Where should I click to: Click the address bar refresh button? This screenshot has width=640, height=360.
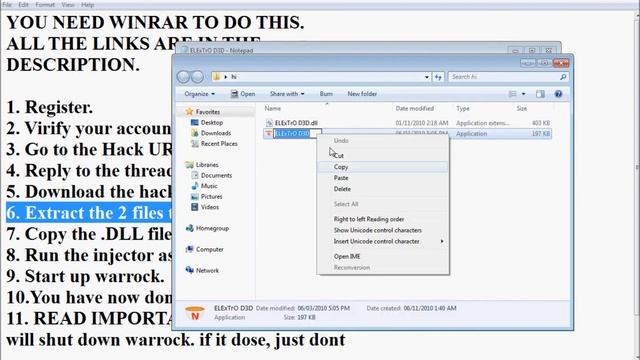(438, 77)
